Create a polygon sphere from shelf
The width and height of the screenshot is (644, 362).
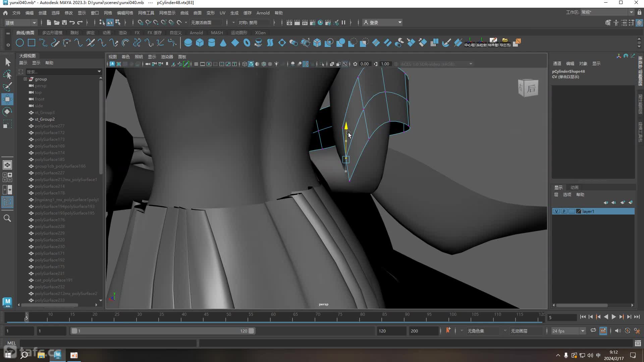tap(188, 43)
